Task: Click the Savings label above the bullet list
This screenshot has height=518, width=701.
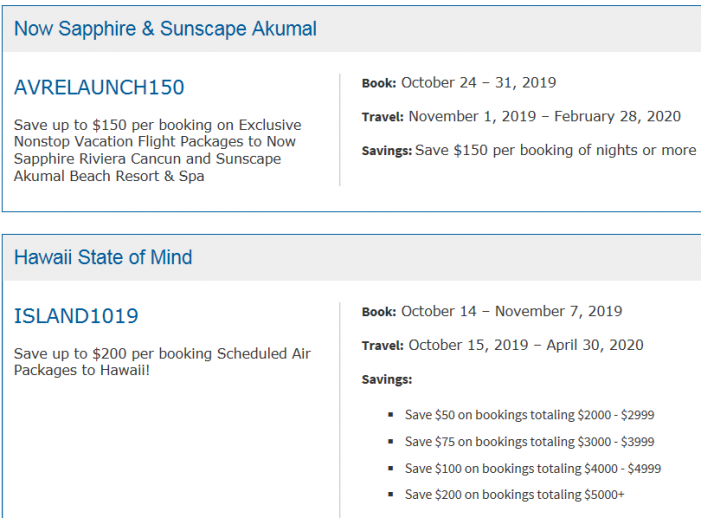Action: pyautogui.click(x=386, y=380)
